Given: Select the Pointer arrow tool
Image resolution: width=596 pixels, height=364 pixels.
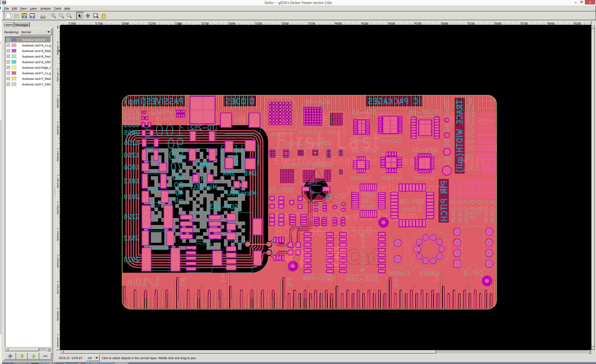Looking at the screenshot, I should click(80, 16).
